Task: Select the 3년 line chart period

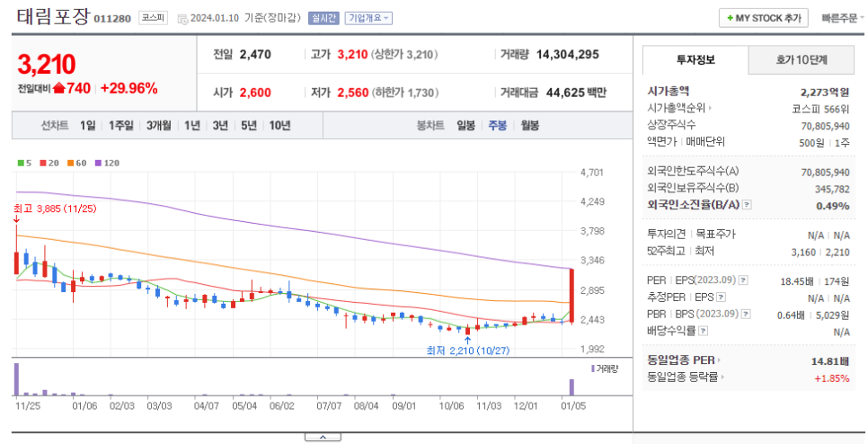Action: pos(220,126)
